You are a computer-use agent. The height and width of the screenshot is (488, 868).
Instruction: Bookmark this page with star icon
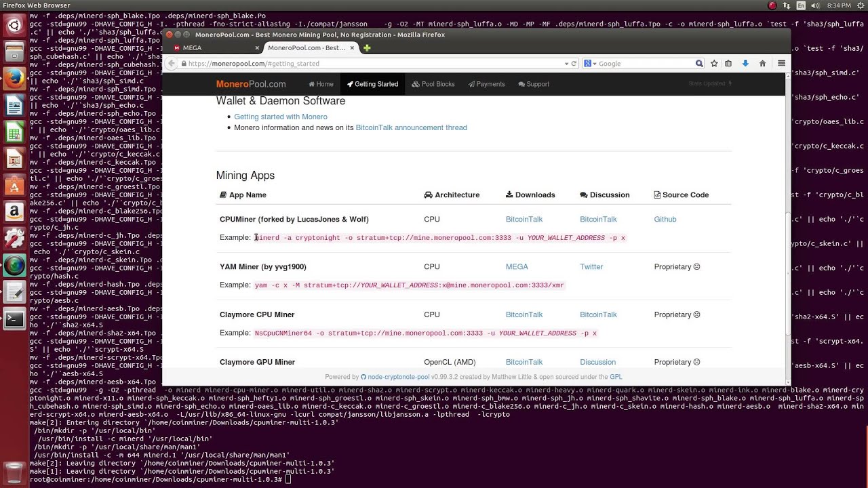tap(714, 63)
